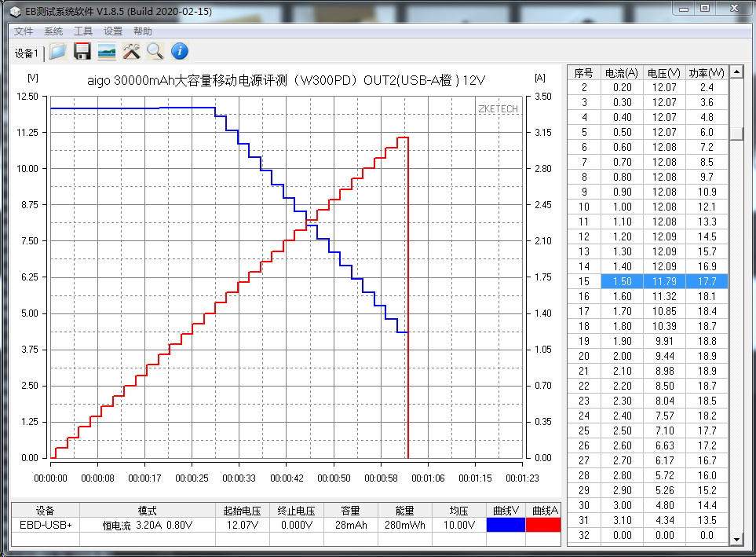Select highlighted row 15 current 1.50
Viewport: 756px width, 557px height.
pyautogui.click(x=622, y=281)
